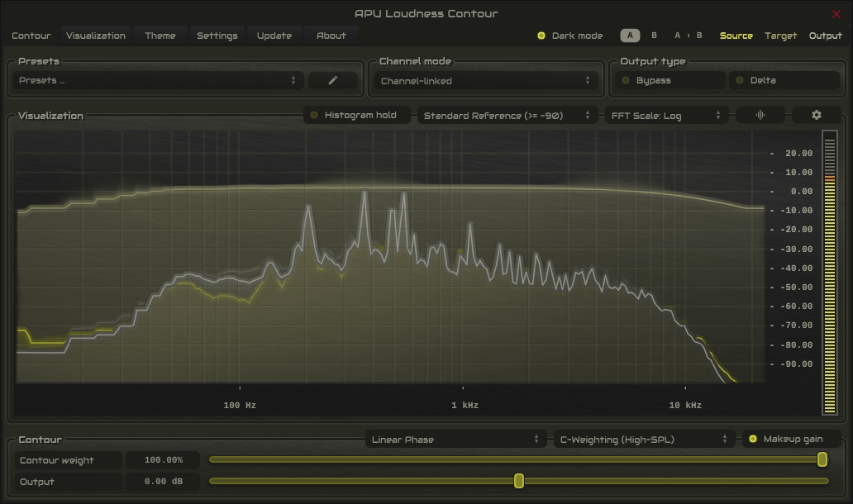The height and width of the screenshot is (504, 853).
Task: Show the Source signal
Action: [x=736, y=36]
